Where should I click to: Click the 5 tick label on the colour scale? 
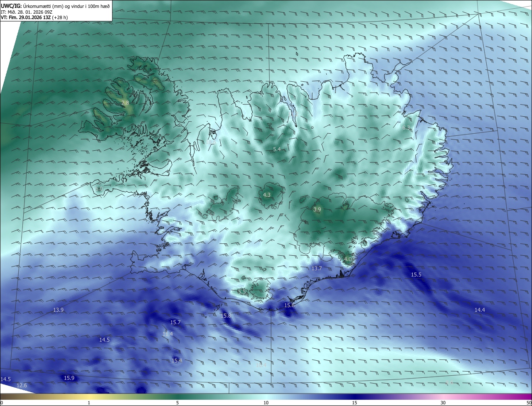coord(177,403)
